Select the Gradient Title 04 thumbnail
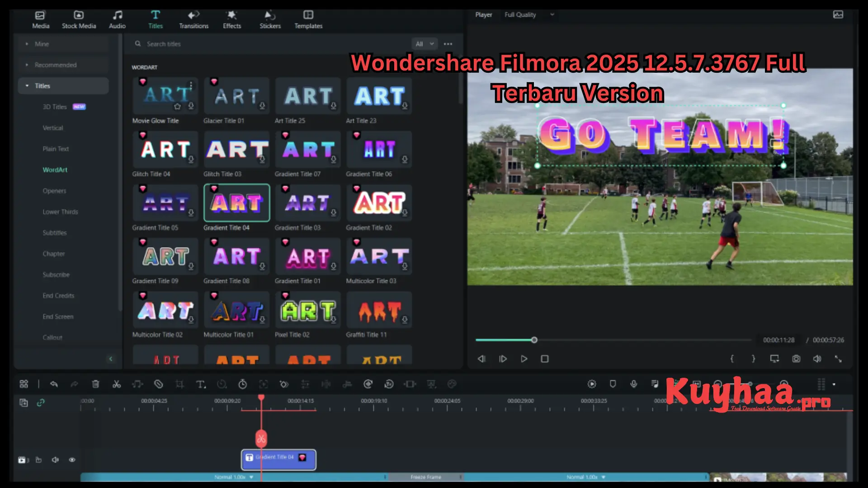This screenshot has height=488, width=868. 236,202
